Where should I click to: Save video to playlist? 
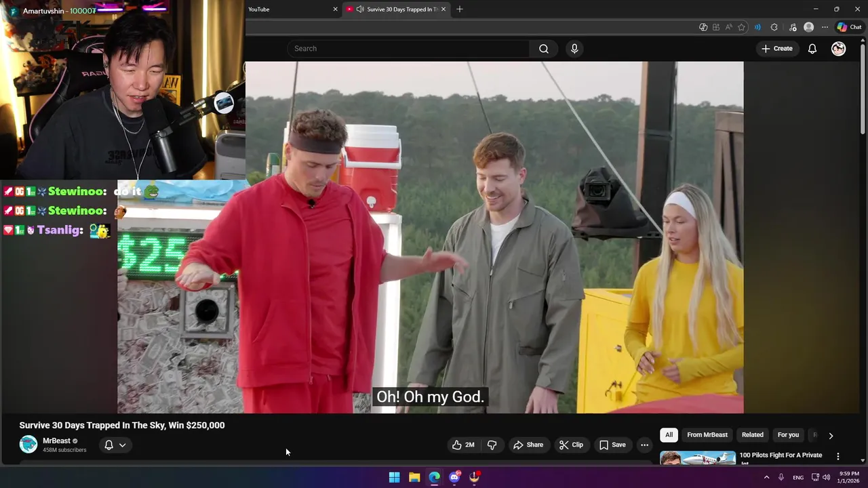click(612, 445)
